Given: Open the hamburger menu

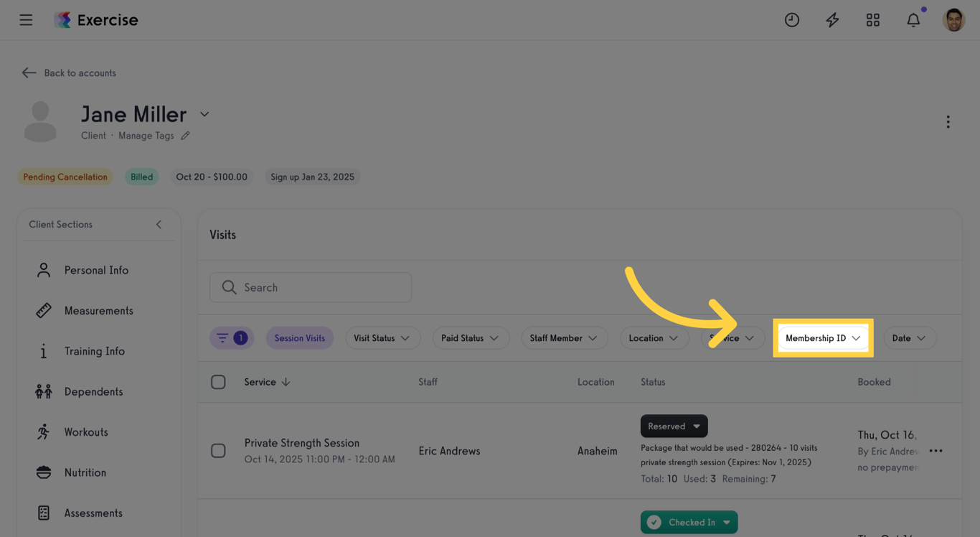Looking at the screenshot, I should [x=26, y=19].
